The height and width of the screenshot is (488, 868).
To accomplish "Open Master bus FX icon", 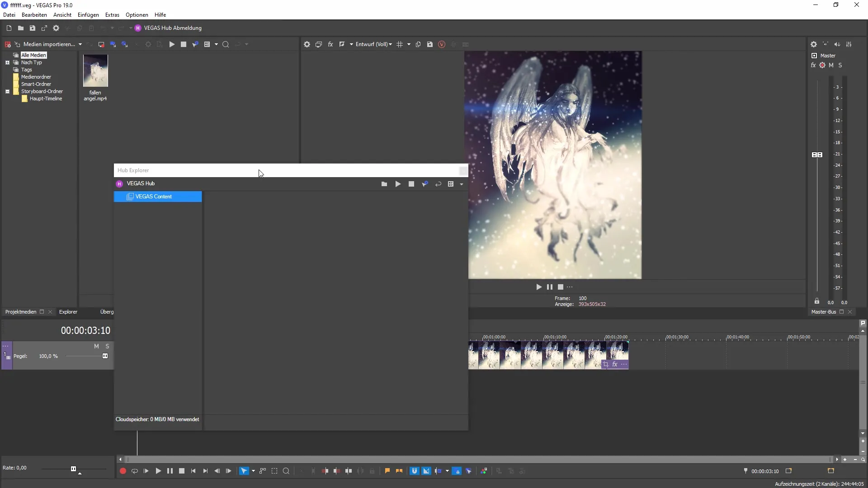I will point(813,65).
